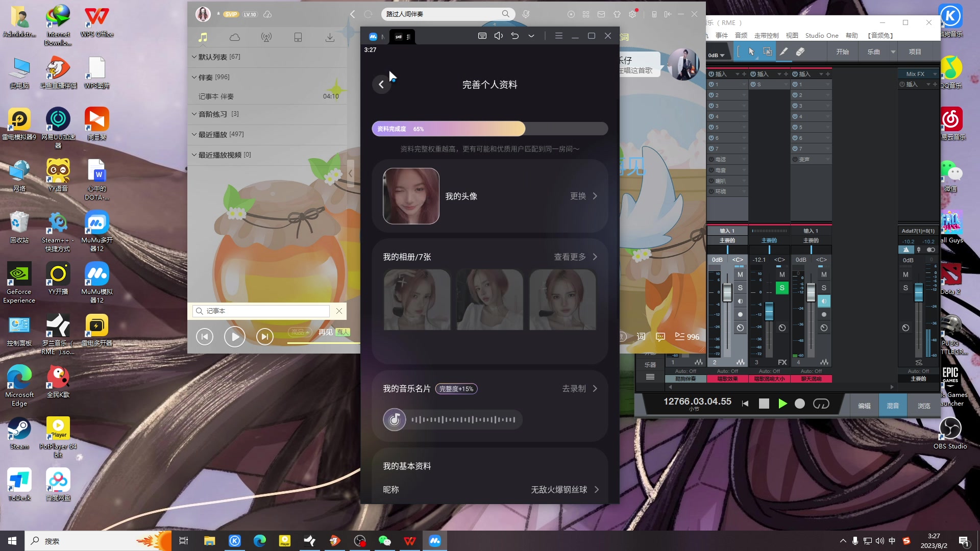Screen dimensions: 980x551
Task: Play previous track in KuGou
Action: point(205,337)
